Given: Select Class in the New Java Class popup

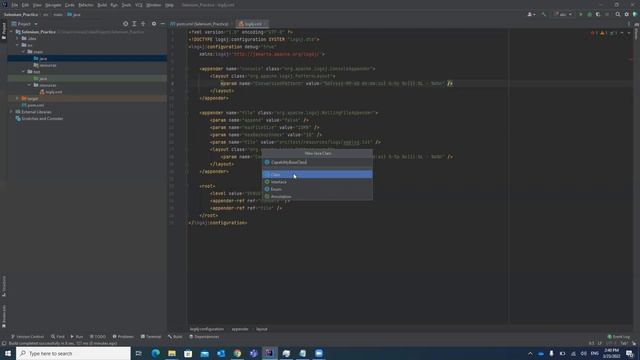Looking at the screenshot, I should [317, 175].
